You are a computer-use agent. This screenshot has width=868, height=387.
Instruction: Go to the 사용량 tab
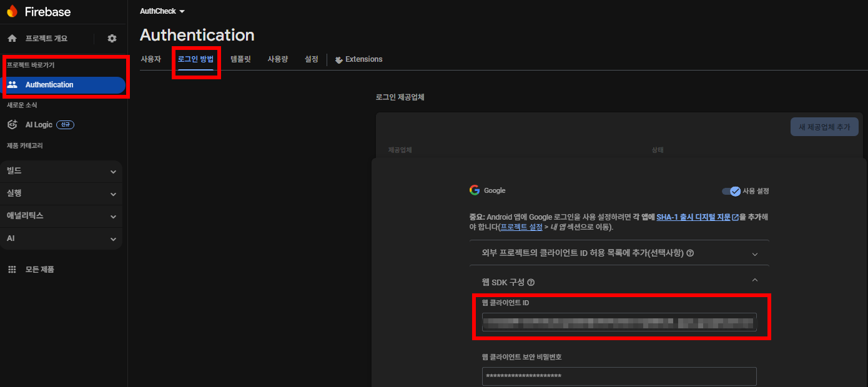tap(278, 59)
